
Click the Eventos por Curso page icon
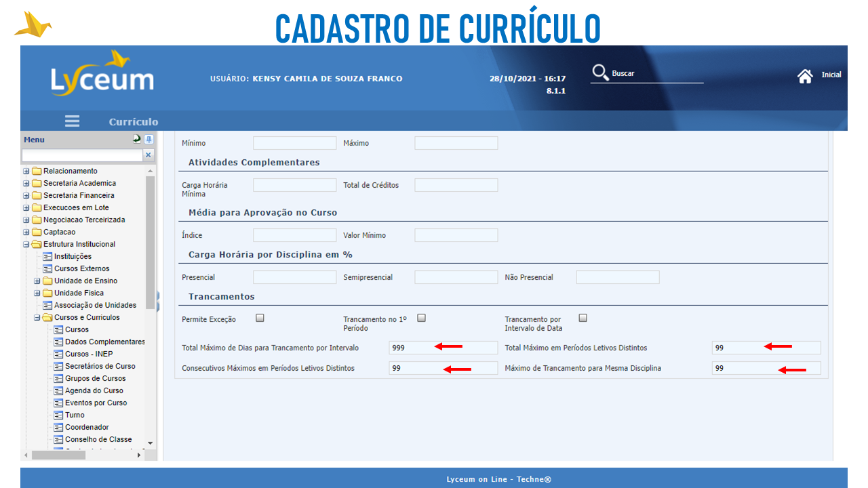[x=58, y=403]
